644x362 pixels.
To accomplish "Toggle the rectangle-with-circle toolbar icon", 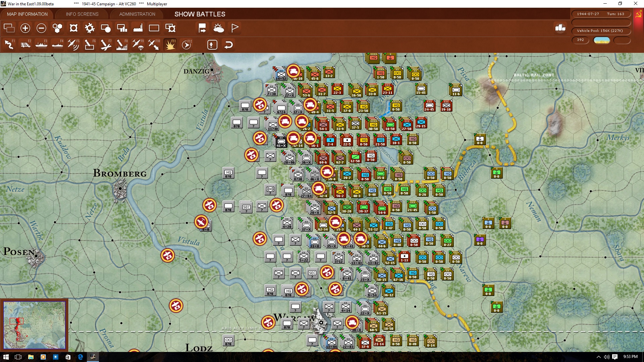I will (x=106, y=28).
